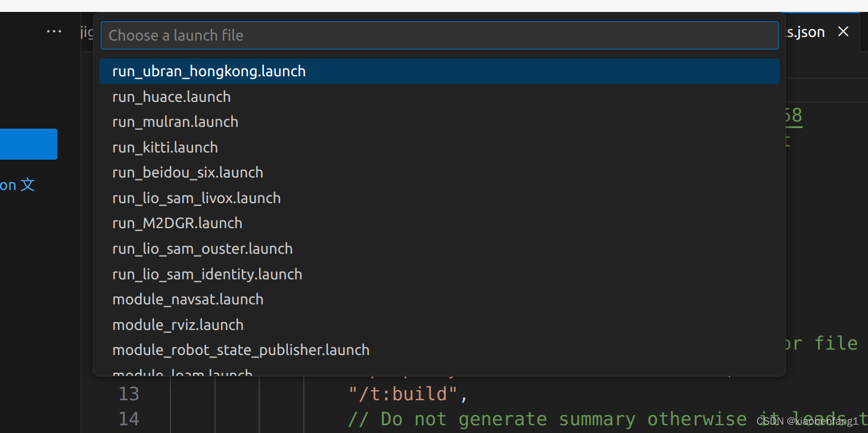The width and height of the screenshot is (868, 433).
Task: Select run_ubran_hongkong.launch
Action: pyautogui.click(x=439, y=71)
